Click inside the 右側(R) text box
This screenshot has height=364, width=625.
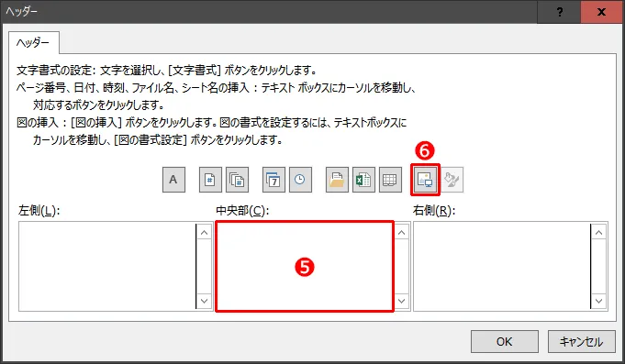(501, 267)
